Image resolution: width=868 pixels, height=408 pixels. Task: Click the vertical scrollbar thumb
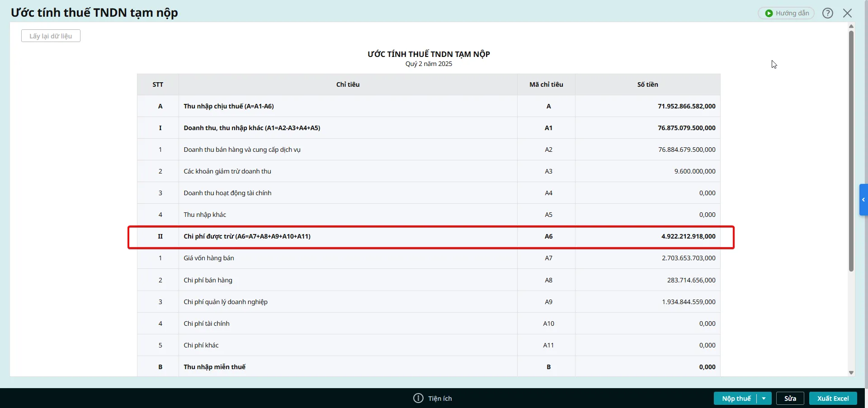[x=851, y=151]
